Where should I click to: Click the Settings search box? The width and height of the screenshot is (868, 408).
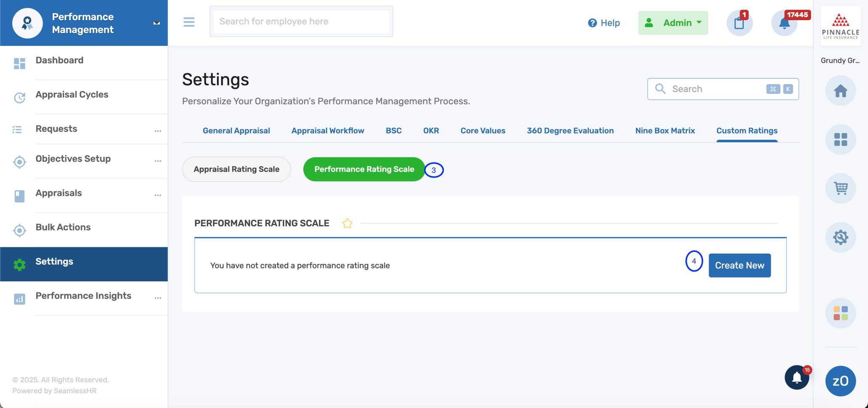click(723, 89)
